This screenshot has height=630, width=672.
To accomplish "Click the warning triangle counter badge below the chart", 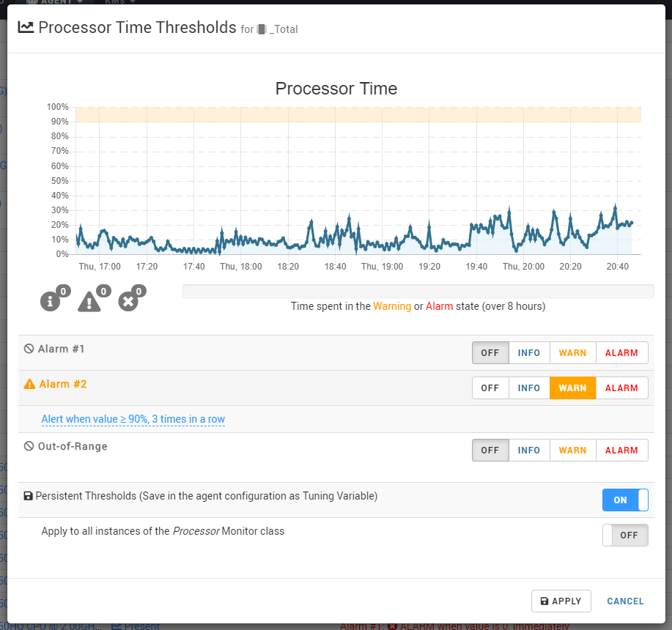I will [x=89, y=302].
